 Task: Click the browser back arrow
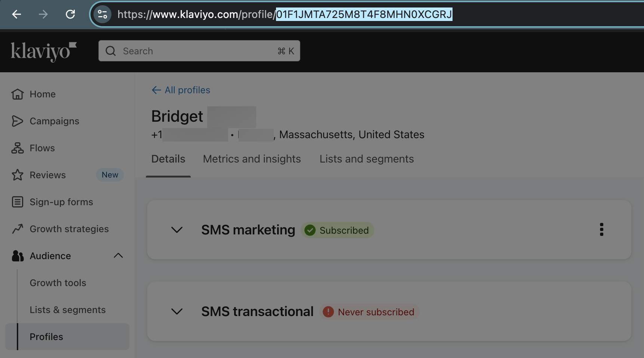click(x=16, y=14)
